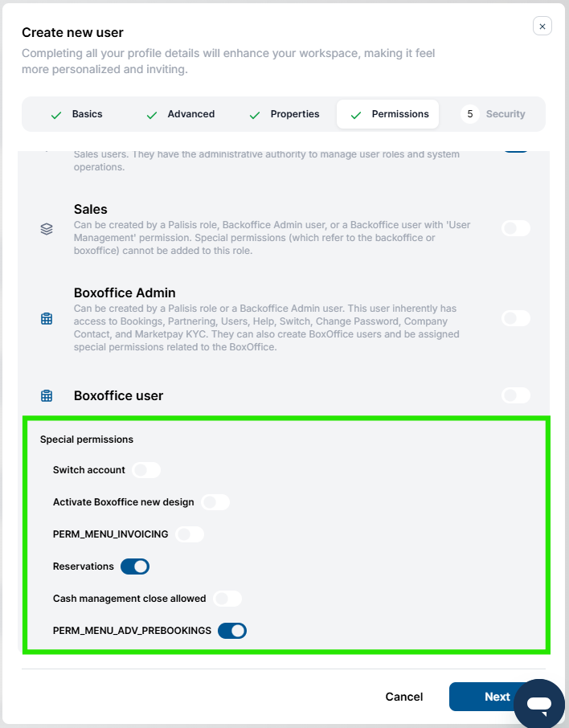Turn off PERM_MENU_ADV_PREBOOKINGS toggle
569x728 pixels.
[232, 631]
